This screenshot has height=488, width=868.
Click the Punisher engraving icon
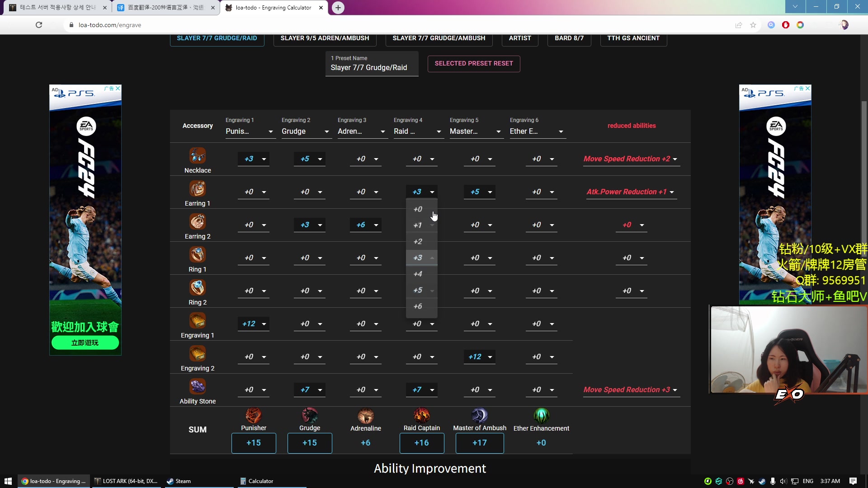254,415
